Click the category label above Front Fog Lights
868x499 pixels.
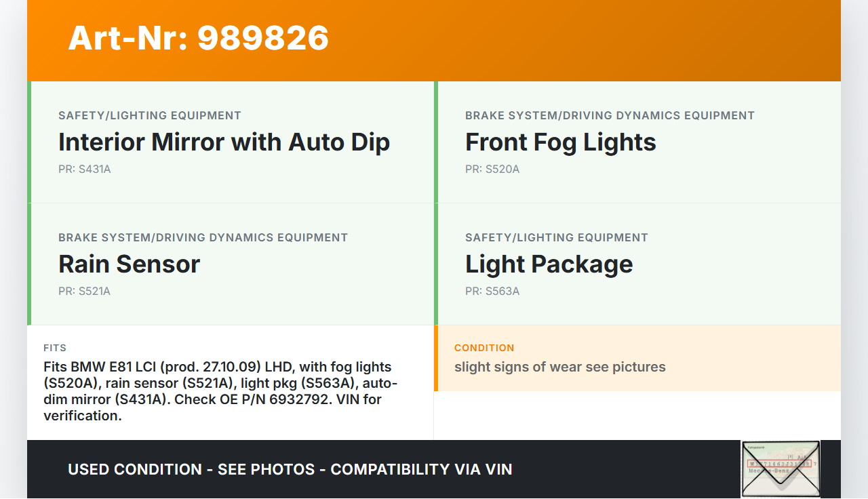(610, 116)
